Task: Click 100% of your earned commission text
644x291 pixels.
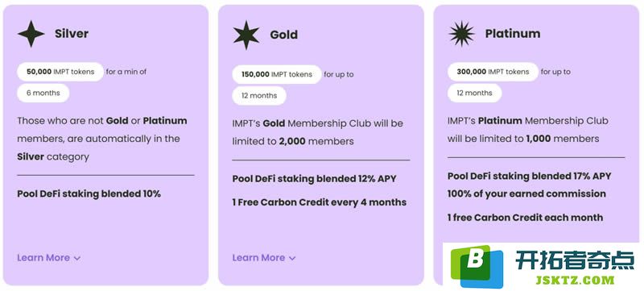Action: tap(526, 193)
